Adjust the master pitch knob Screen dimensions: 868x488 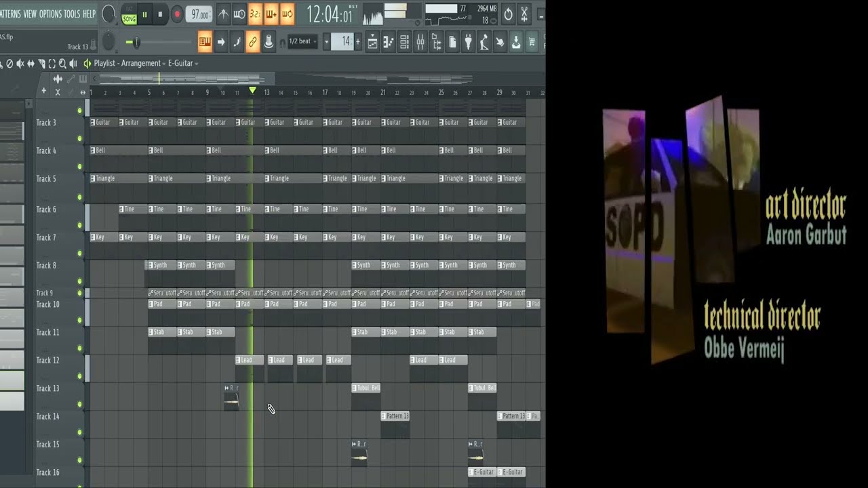point(108,42)
